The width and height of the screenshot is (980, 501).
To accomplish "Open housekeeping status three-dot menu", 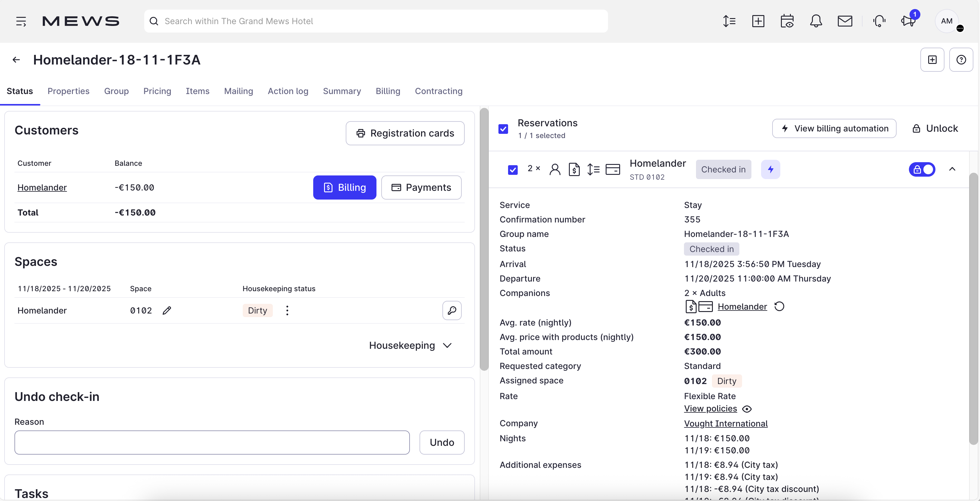I will pyautogui.click(x=287, y=311).
